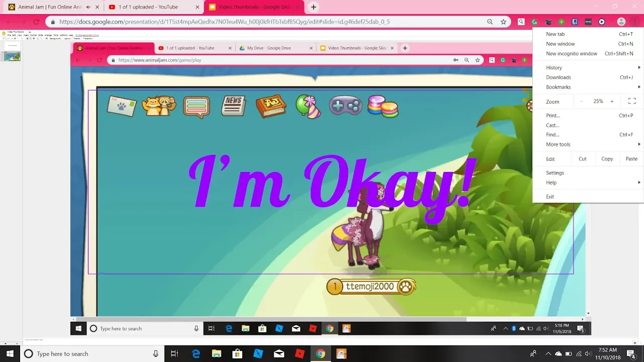Launch Microsoft Edge from the bottom taskbar
This screenshot has width=644, height=362.
point(196,353)
